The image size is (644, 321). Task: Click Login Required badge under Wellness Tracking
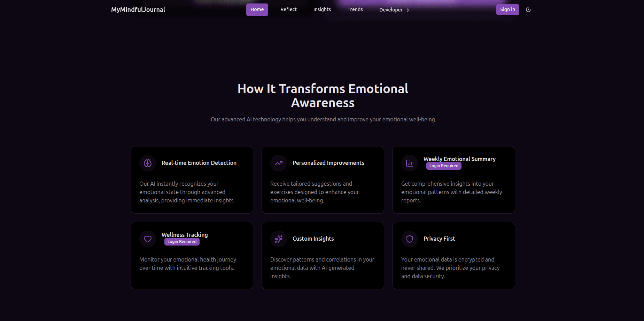click(182, 242)
